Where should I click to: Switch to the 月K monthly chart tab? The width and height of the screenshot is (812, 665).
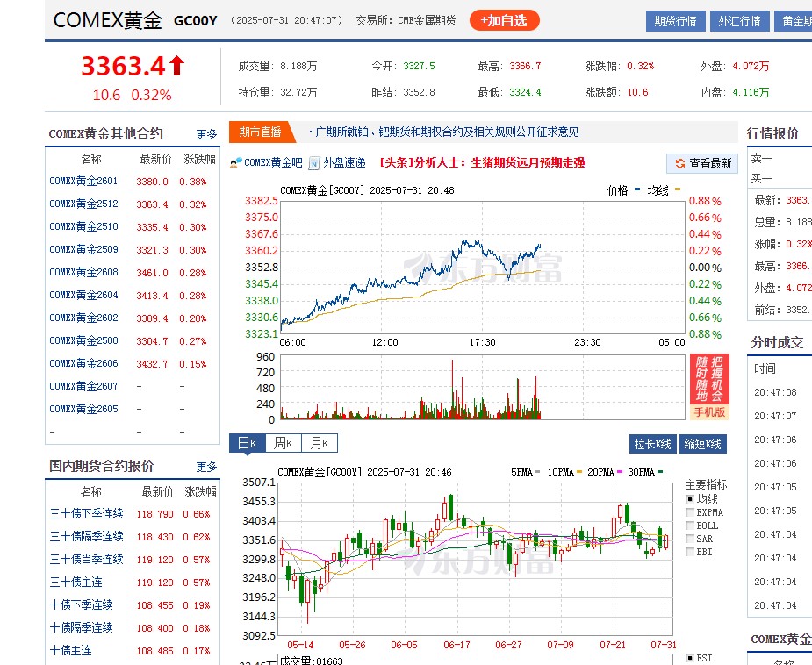point(317,444)
